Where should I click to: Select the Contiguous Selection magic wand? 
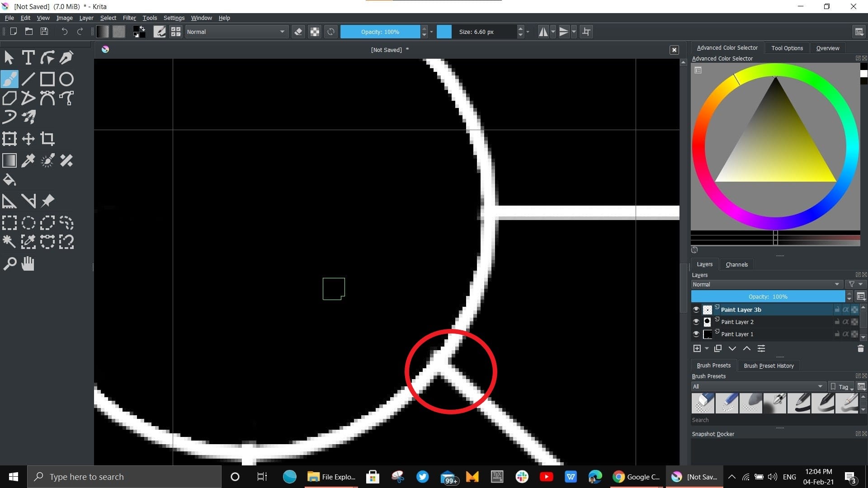coord(9,242)
